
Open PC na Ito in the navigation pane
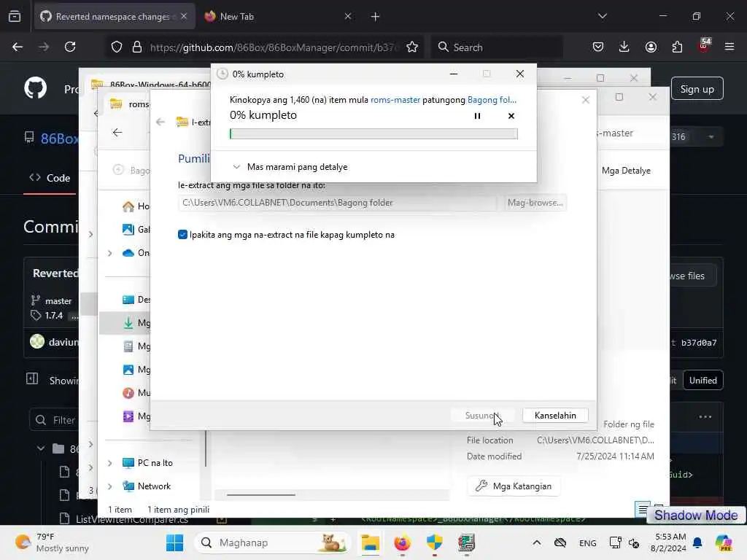coord(155,463)
